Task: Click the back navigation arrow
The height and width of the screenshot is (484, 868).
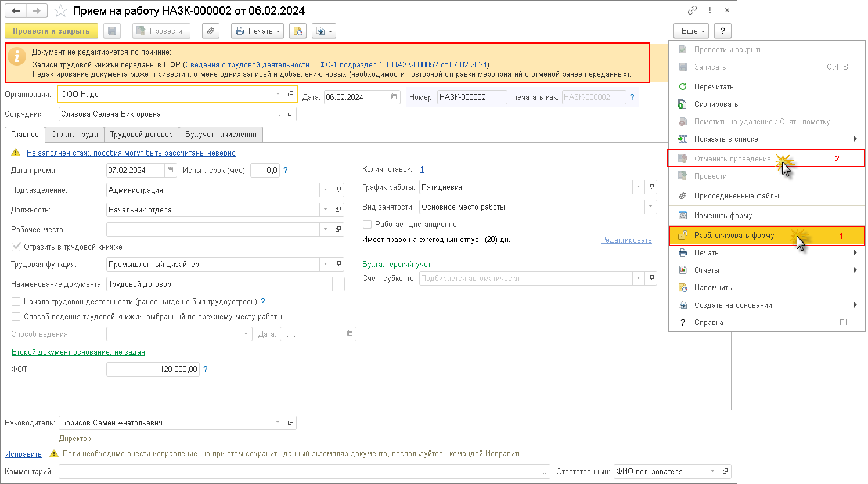Action: pyautogui.click(x=16, y=11)
